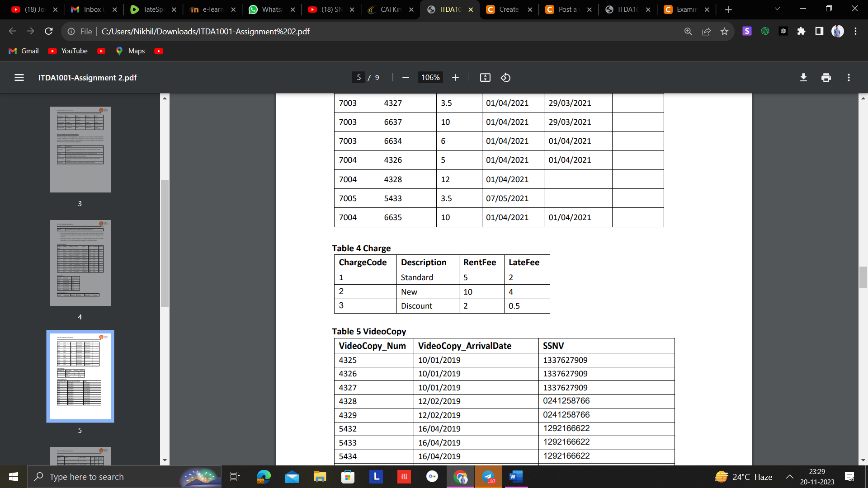Select the page 4 thumbnail in sidebar
Viewport: 868px width, 488px height.
click(80, 263)
